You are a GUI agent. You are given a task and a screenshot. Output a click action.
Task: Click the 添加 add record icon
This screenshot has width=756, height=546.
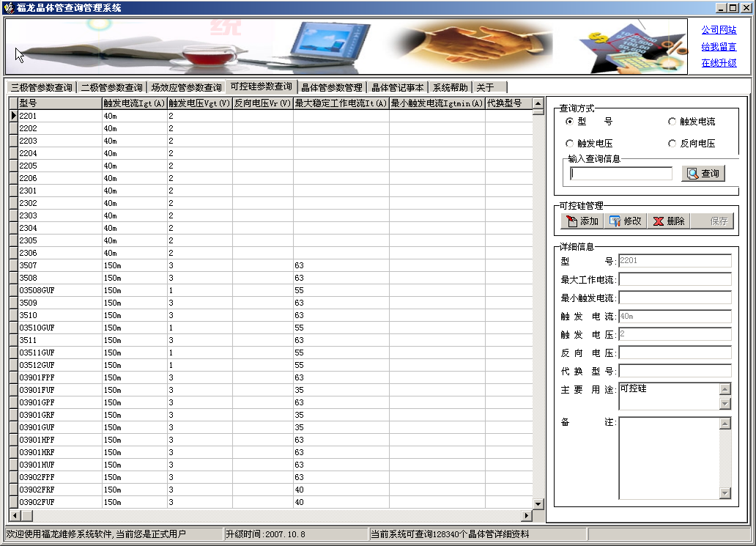[x=572, y=221]
